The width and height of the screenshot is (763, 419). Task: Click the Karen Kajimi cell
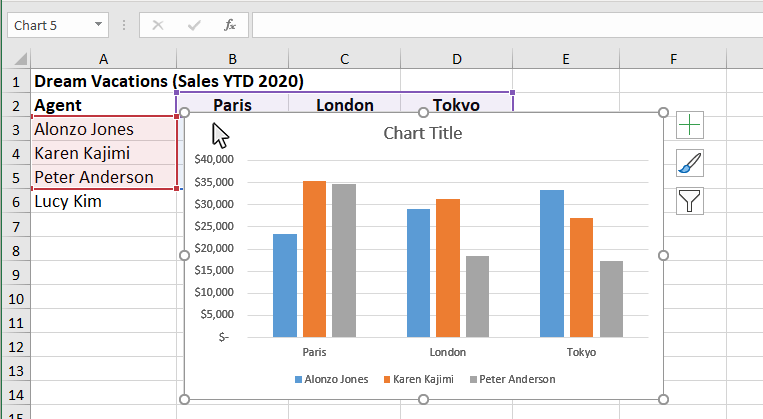tap(103, 153)
